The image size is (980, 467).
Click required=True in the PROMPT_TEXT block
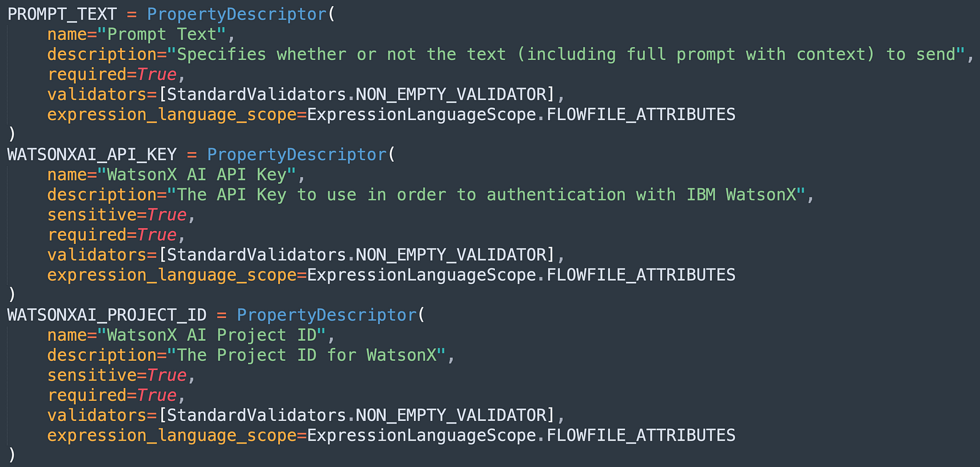tap(112, 74)
